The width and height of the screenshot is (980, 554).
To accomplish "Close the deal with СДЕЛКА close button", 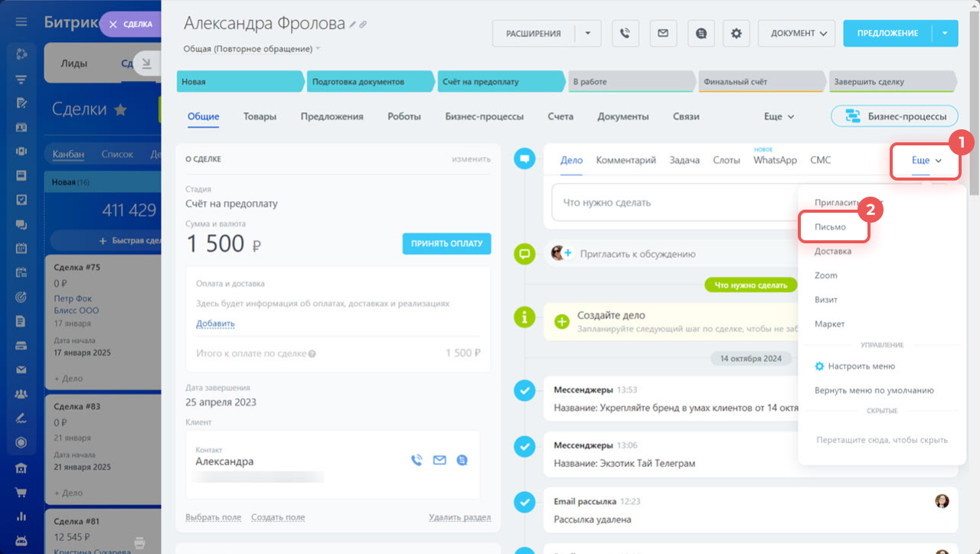I will pyautogui.click(x=113, y=24).
